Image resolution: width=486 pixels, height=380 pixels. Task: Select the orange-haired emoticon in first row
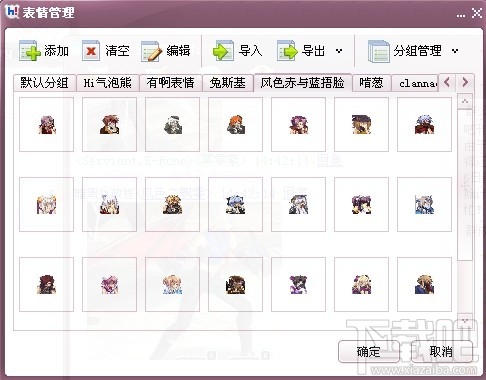pos(235,124)
